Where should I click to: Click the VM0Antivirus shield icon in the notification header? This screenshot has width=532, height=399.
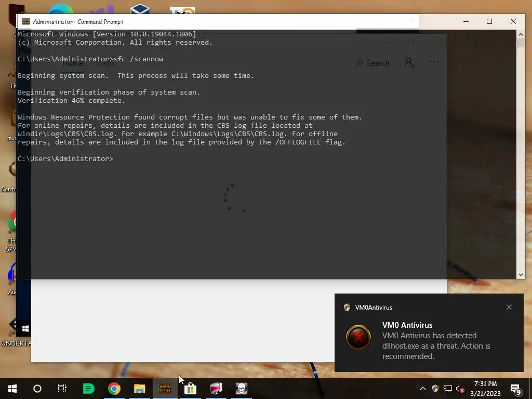tap(347, 308)
